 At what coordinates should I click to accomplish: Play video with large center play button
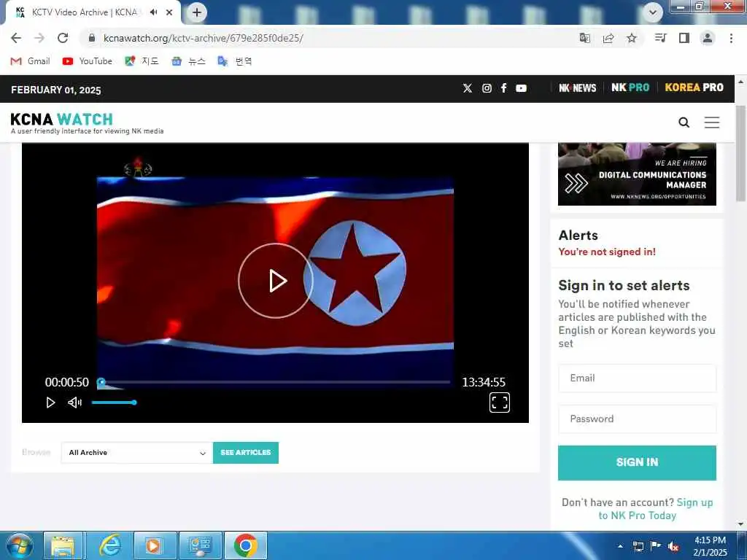coord(276,281)
